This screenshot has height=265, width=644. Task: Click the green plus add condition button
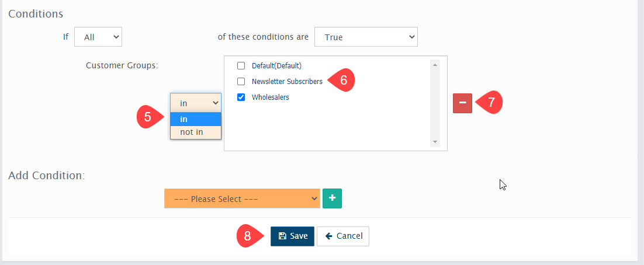coord(332,198)
